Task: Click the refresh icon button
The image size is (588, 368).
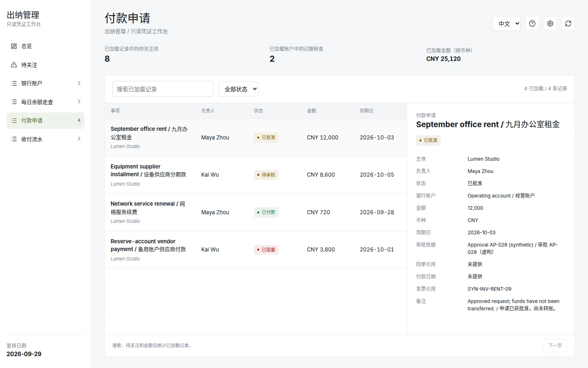Action: tap(568, 24)
